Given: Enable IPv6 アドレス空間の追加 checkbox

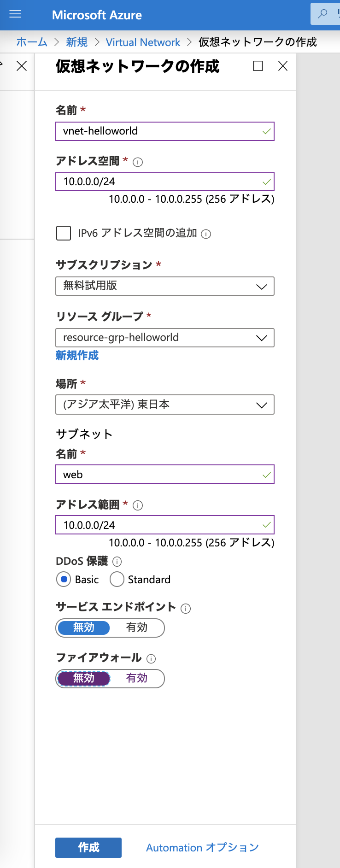Looking at the screenshot, I should pyautogui.click(x=64, y=233).
